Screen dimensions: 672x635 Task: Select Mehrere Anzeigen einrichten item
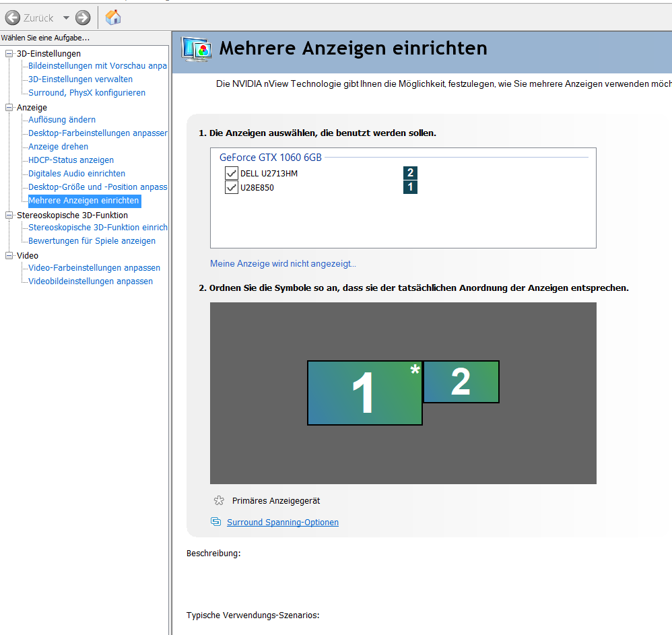84,201
